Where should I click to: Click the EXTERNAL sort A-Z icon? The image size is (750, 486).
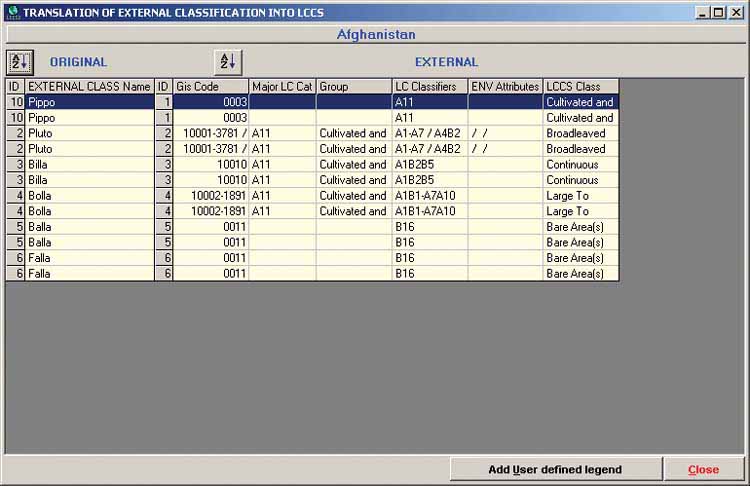228,62
